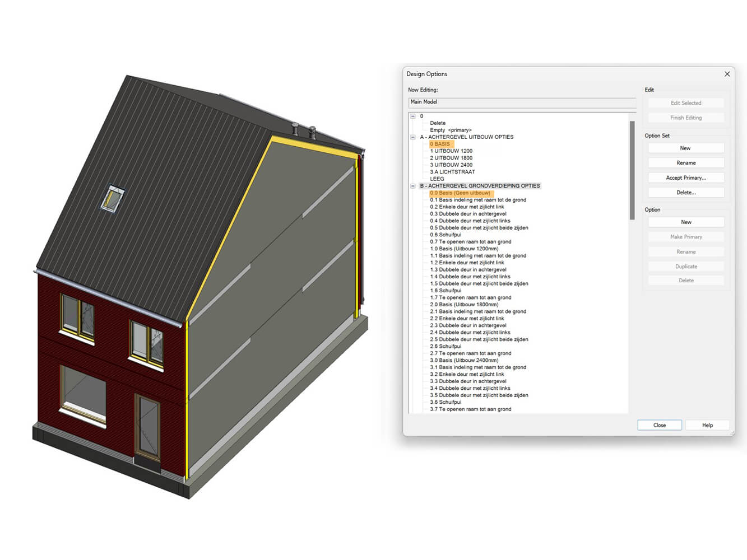
Task: Click the Now Editing 'Main Model' field
Action: point(522,102)
